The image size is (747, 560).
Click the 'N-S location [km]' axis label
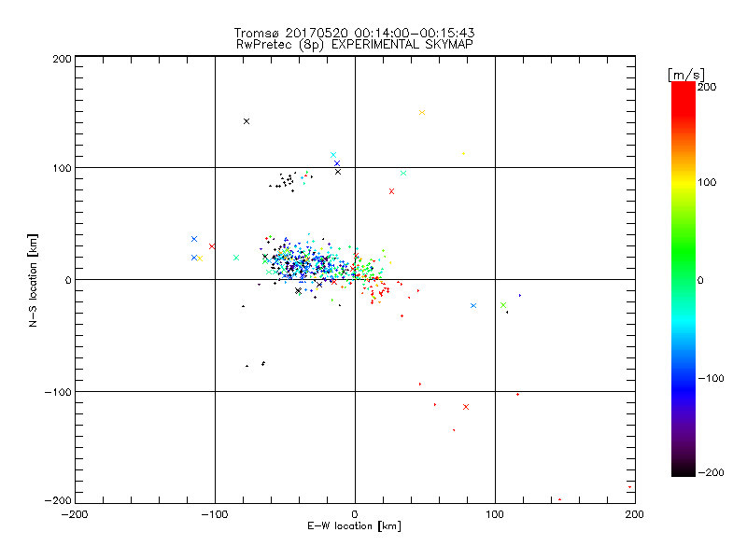click(x=33, y=280)
